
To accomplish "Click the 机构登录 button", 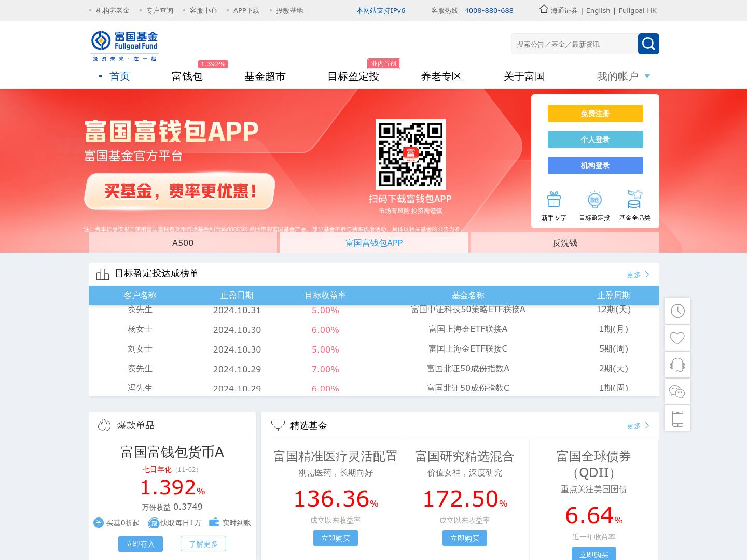I will [596, 165].
